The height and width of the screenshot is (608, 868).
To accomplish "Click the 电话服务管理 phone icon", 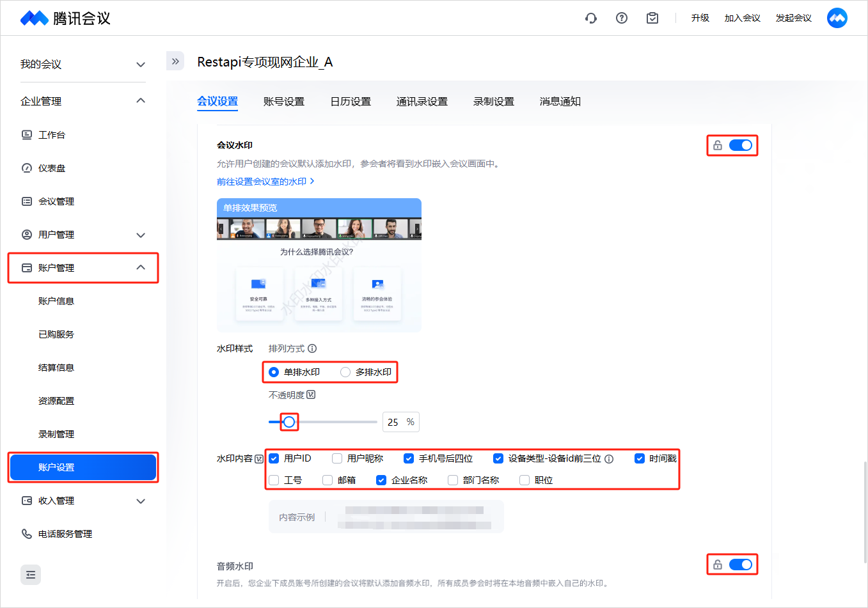I will [x=27, y=534].
